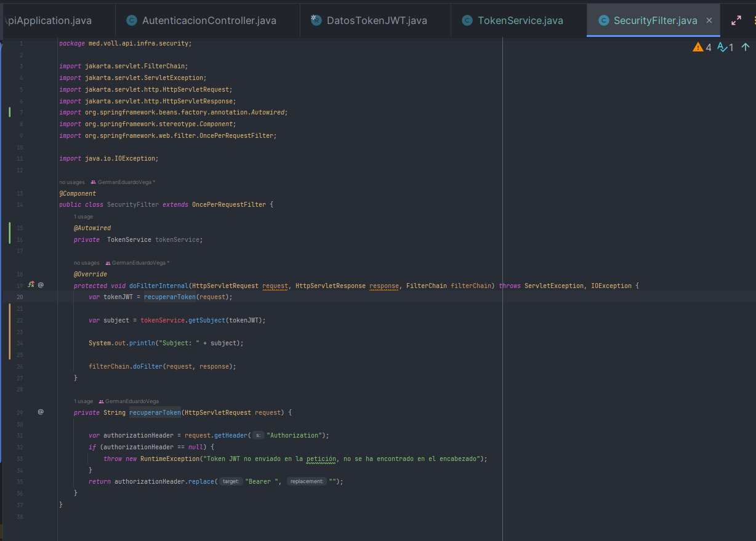
Task: Click the author icon above recuperarToken method
Action: pos(101,401)
